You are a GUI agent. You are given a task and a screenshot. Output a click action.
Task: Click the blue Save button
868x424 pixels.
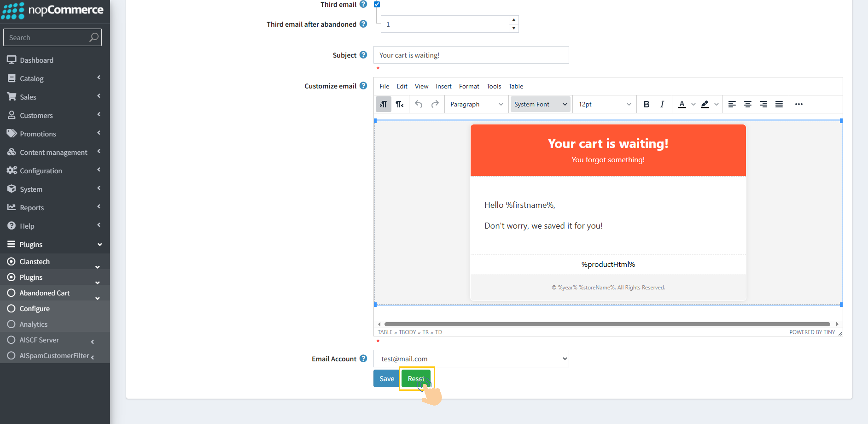(x=386, y=378)
